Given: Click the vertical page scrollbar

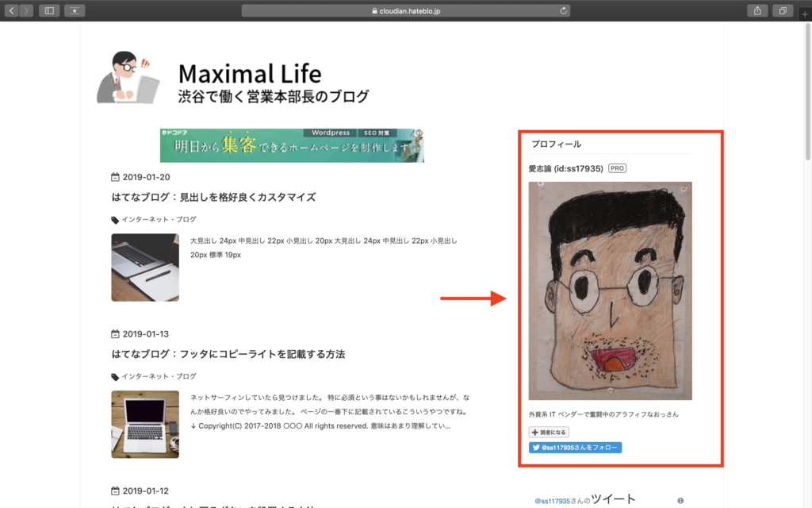Looking at the screenshot, I should coord(808,92).
